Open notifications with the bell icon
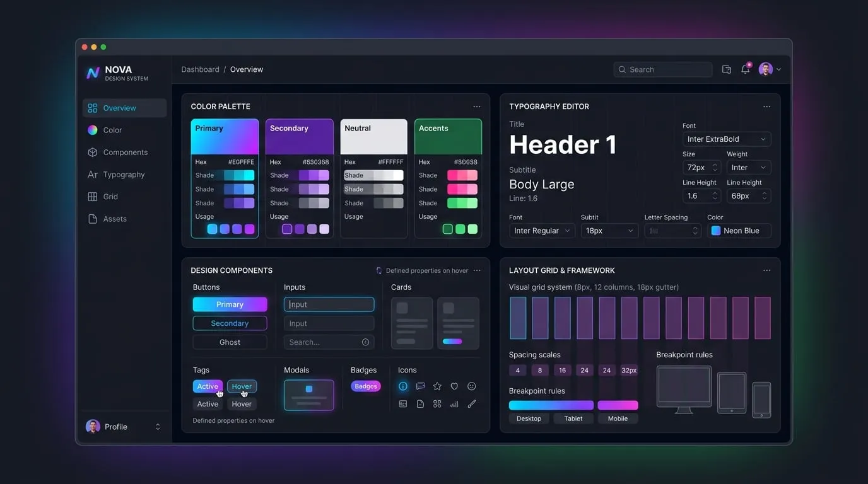 pos(746,69)
